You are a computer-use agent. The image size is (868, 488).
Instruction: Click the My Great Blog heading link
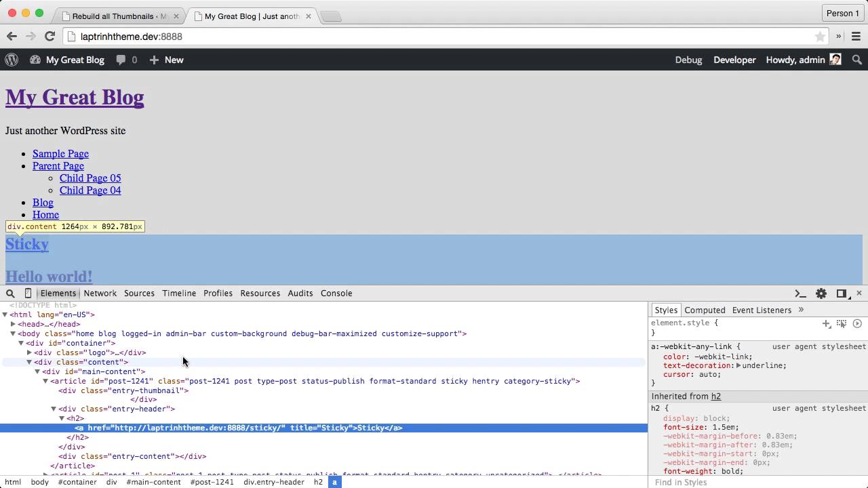75,98
